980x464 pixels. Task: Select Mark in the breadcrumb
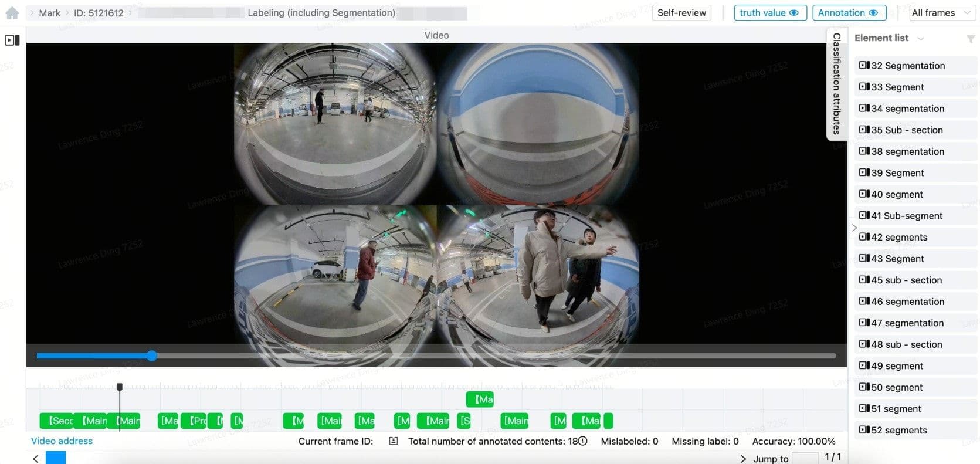49,13
